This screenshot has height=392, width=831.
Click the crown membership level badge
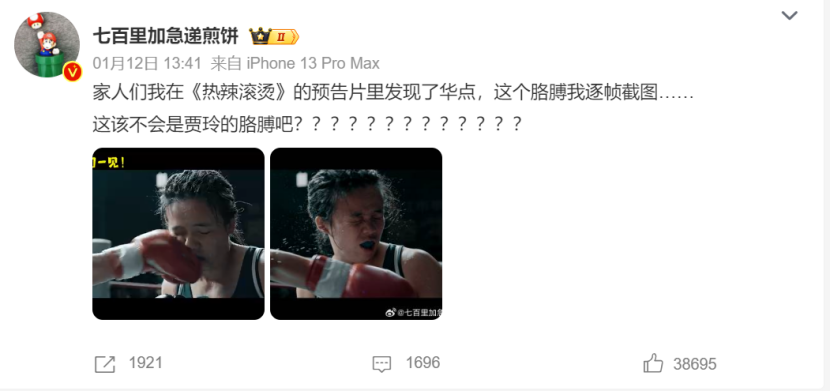(x=274, y=37)
